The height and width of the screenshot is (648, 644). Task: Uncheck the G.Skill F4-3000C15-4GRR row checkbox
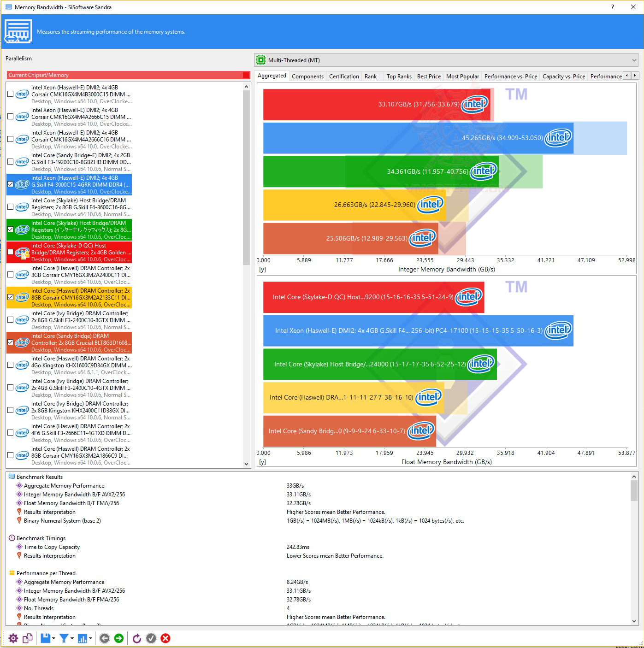tap(10, 184)
